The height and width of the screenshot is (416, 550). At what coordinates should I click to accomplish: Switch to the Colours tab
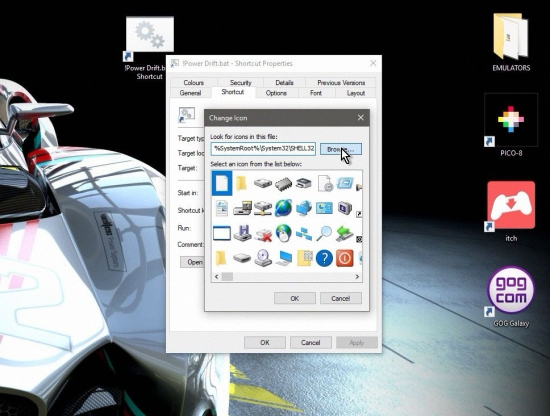pyautogui.click(x=194, y=83)
